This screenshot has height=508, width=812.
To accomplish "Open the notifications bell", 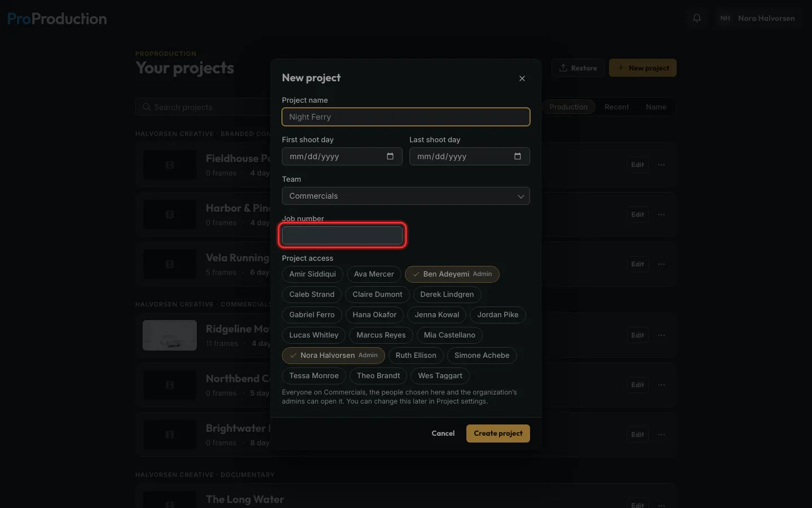I will click(x=697, y=18).
